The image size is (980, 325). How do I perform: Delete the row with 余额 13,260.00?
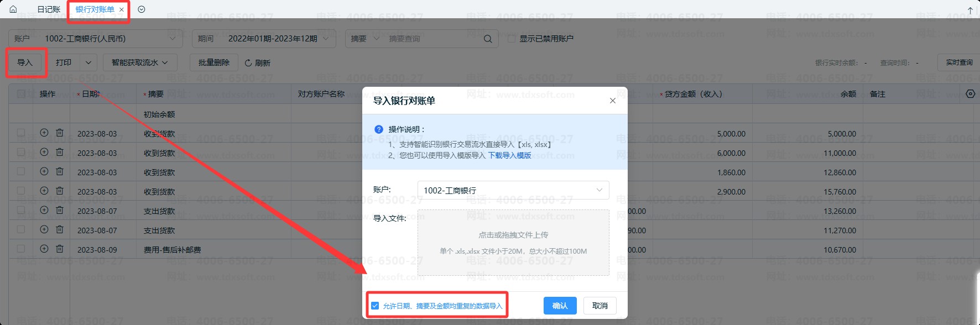(60, 210)
